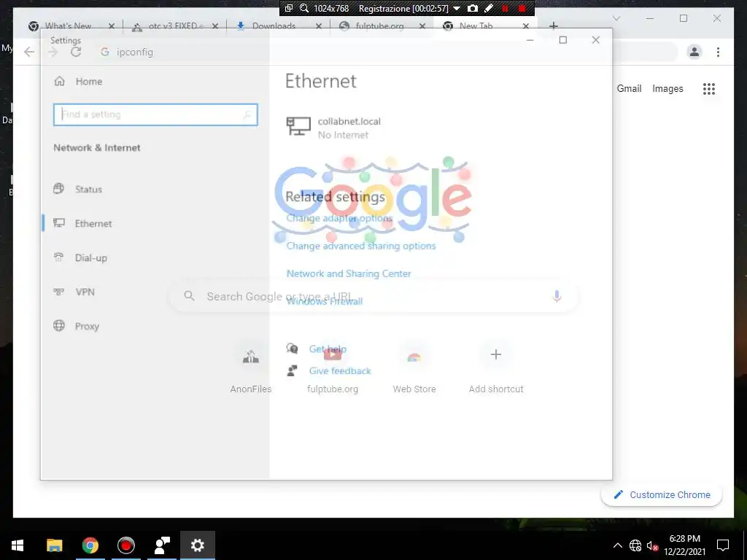Pause the screen recording
The height and width of the screenshot is (560, 747).
coord(505,9)
